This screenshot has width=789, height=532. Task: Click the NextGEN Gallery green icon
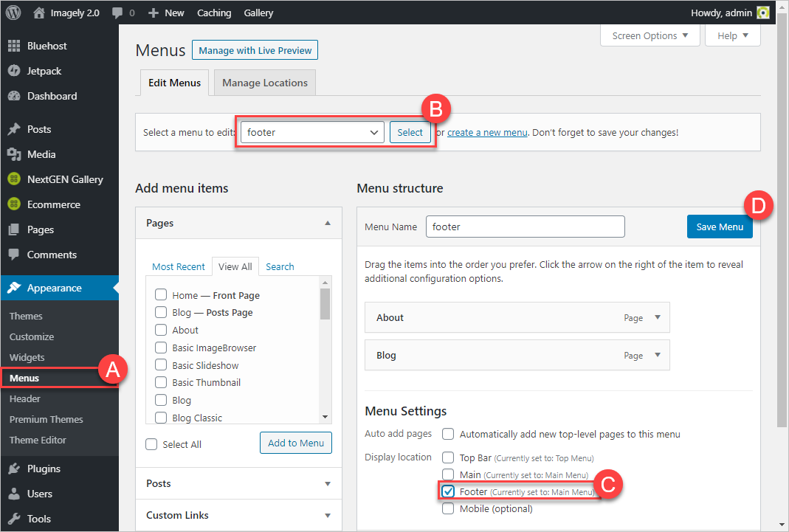[x=14, y=179]
